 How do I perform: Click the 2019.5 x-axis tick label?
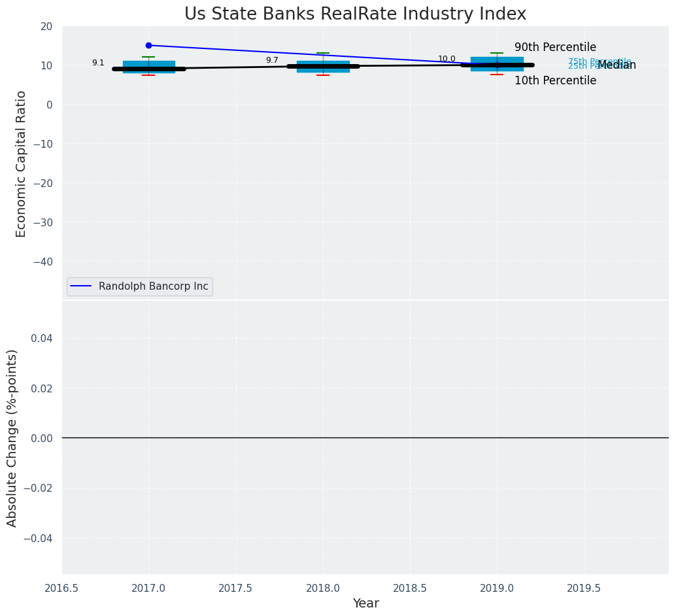pos(584,588)
